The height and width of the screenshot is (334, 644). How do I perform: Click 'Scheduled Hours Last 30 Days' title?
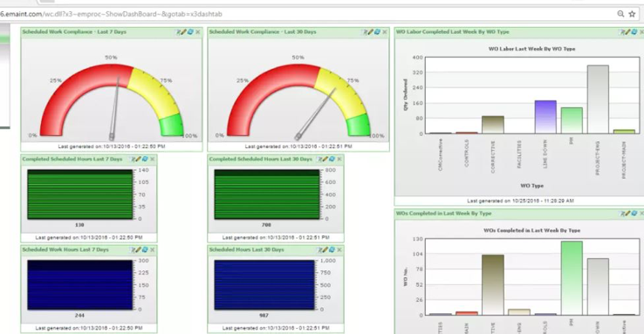click(246, 249)
